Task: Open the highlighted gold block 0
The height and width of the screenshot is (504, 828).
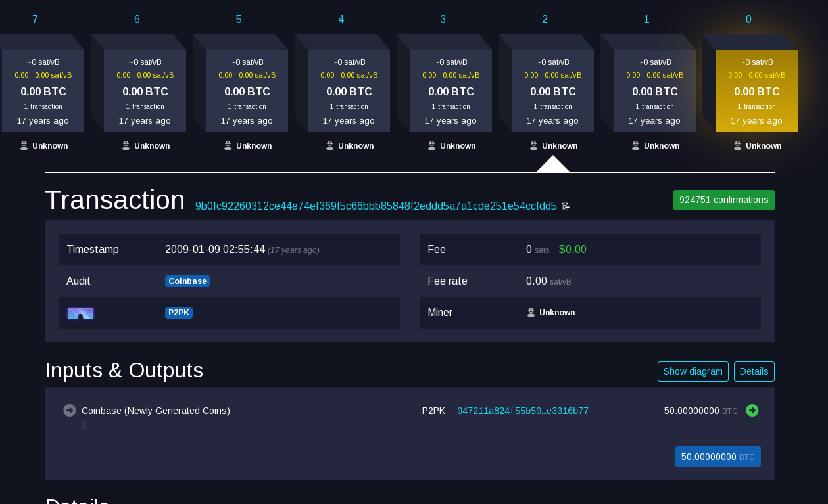Action: tap(756, 91)
